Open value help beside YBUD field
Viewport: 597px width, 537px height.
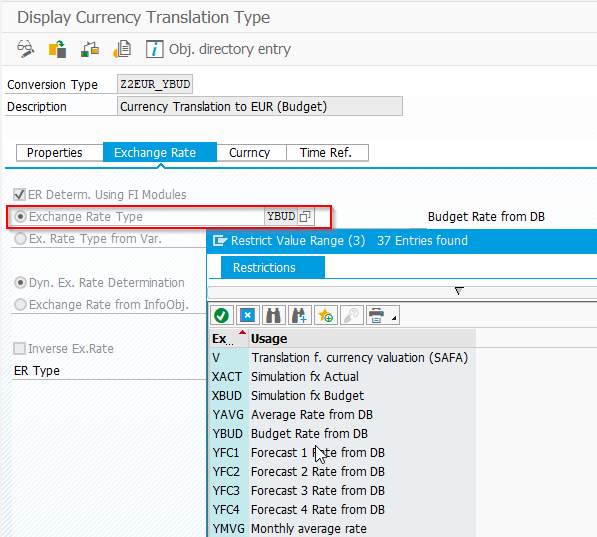point(305,217)
